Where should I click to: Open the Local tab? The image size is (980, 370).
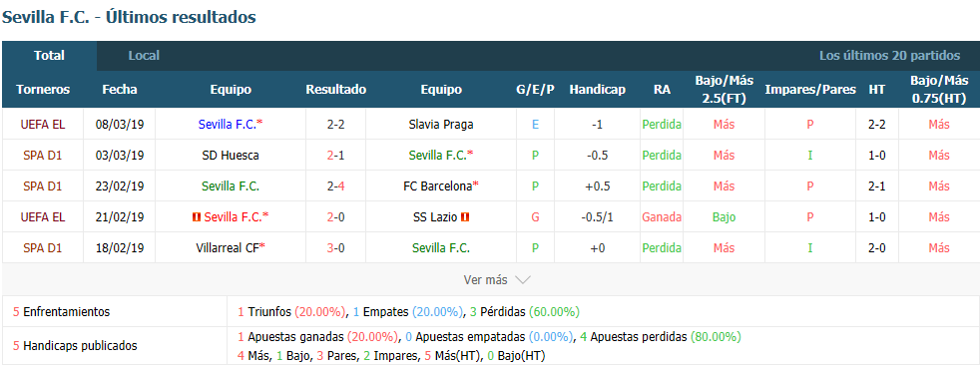pos(144,56)
